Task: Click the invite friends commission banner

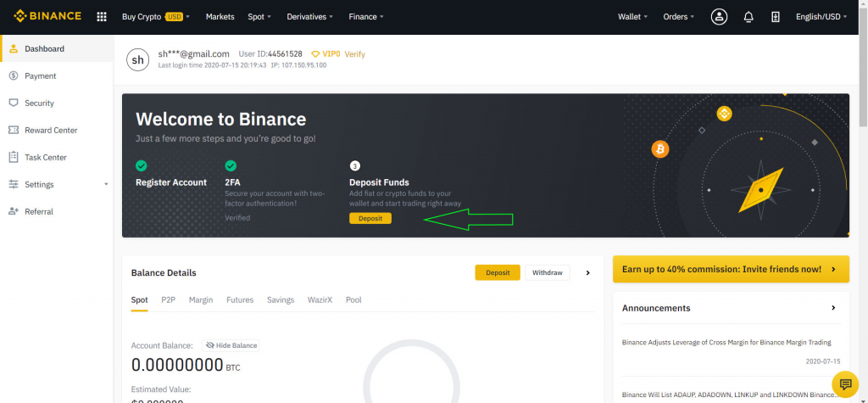Action: click(731, 270)
